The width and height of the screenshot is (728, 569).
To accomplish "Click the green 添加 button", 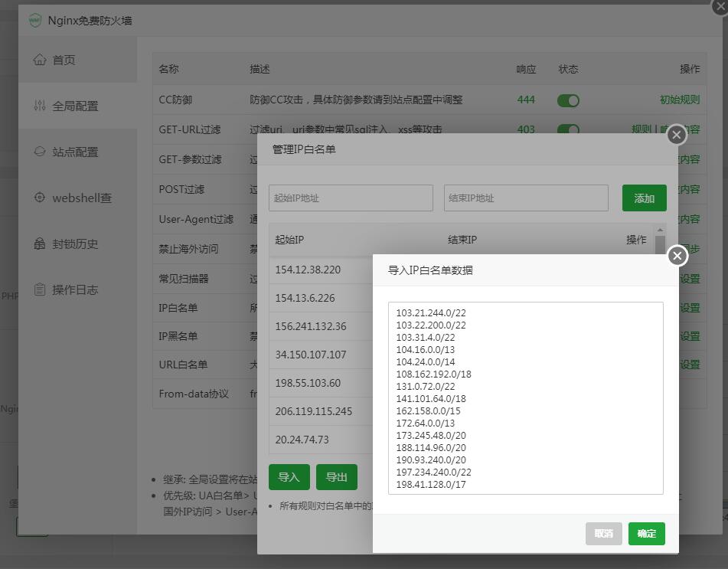I will tap(644, 198).
